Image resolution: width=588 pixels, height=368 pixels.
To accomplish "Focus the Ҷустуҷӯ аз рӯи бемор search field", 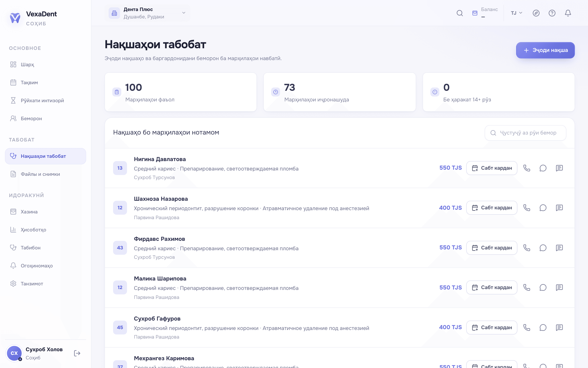I will 525,133.
